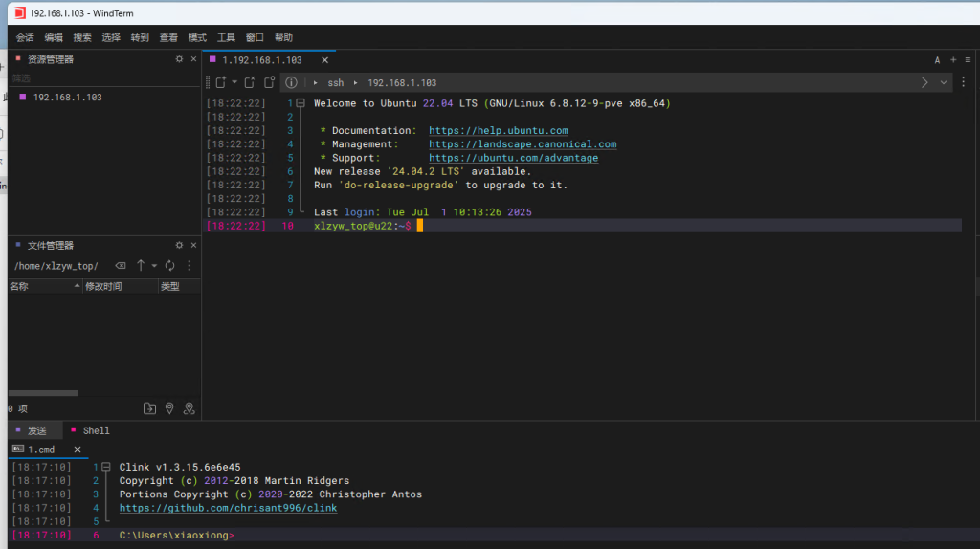Screen dimensions: 980x549
Task: Clear the file manager path field
Action: click(x=121, y=266)
